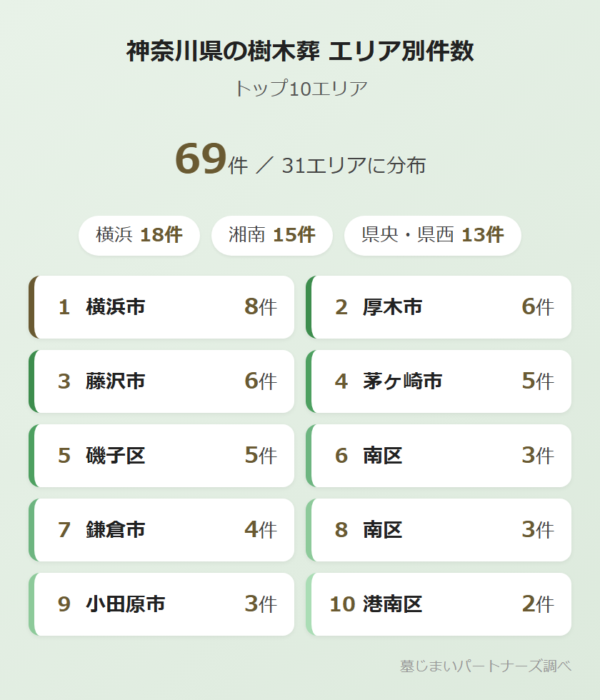The width and height of the screenshot is (600, 700).
Task: Click the 神奈川県の樹木葬 エリア別件数 title
Action: 300,51
